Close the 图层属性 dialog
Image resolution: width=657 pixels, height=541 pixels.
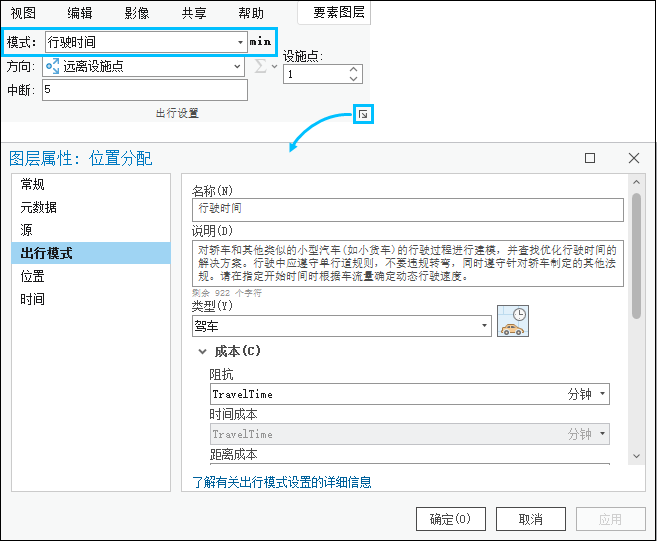(634, 158)
